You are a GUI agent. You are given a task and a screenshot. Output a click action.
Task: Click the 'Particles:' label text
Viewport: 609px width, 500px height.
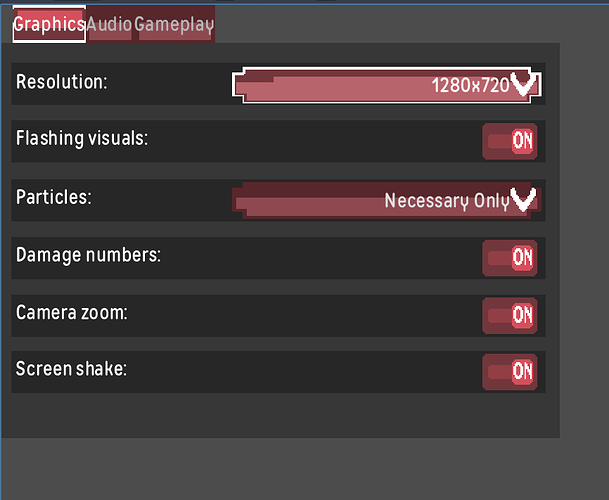[x=54, y=197]
